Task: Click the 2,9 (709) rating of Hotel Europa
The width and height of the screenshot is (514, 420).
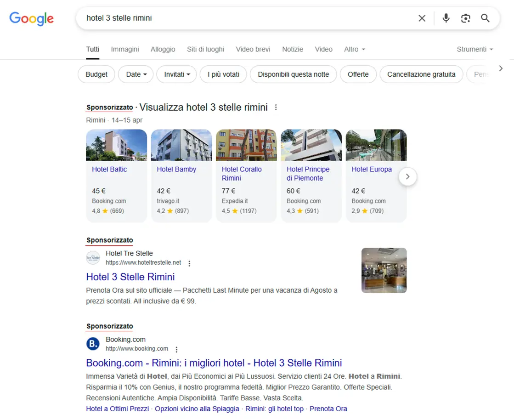Action: pyautogui.click(x=367, y=211)
